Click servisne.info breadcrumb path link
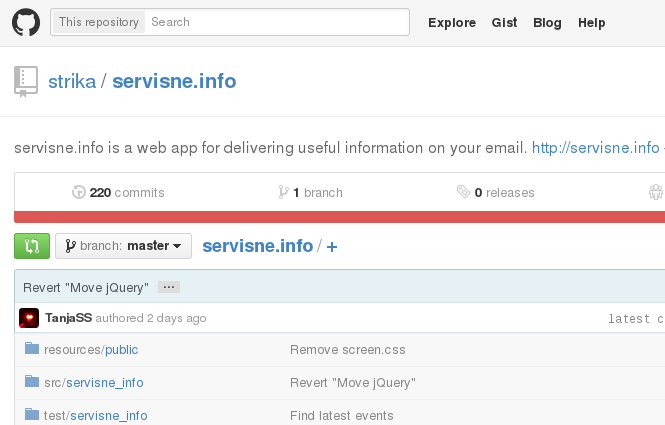This screenshot has height=425, width=665. pyautogui.click(x=258, y=246)
